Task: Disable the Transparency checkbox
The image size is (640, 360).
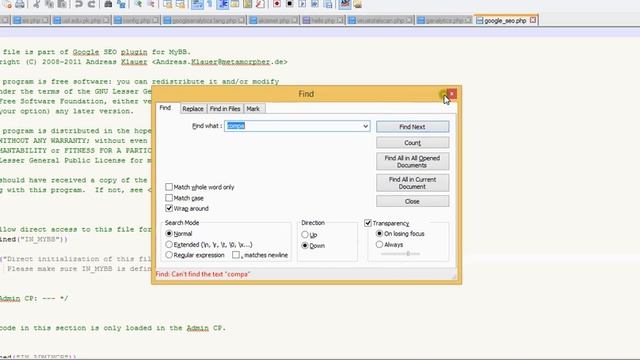Action: point(368,223)
